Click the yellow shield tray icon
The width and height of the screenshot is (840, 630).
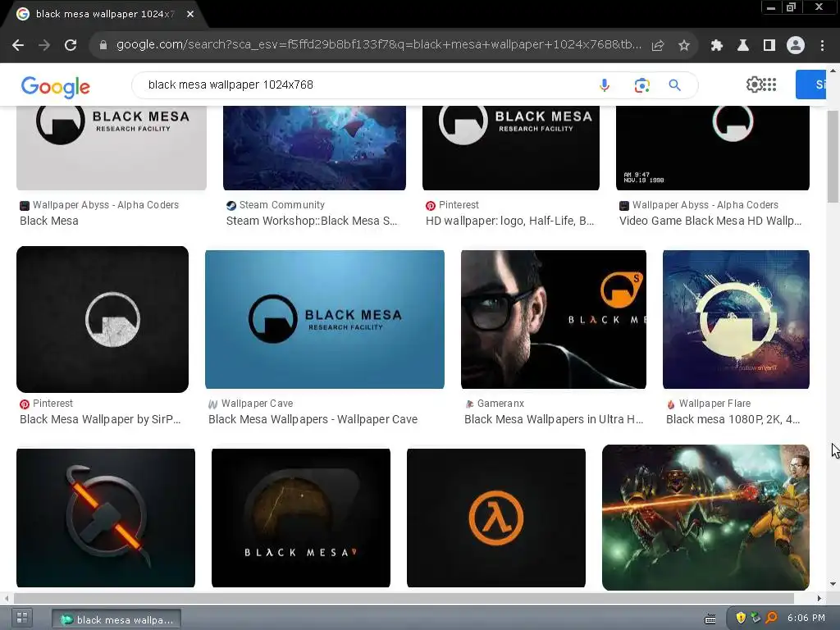click(x=741, y=618)
